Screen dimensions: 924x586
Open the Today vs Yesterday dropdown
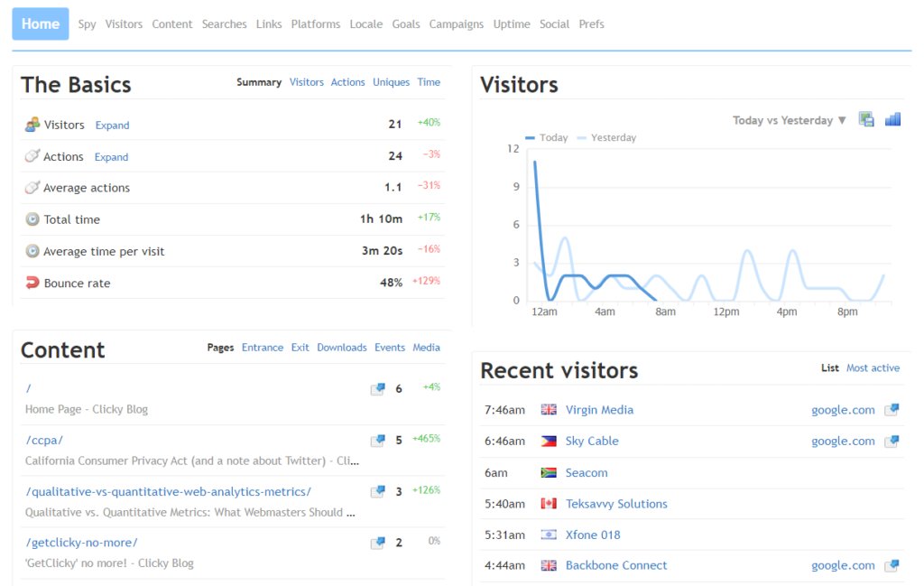point(787,119)
